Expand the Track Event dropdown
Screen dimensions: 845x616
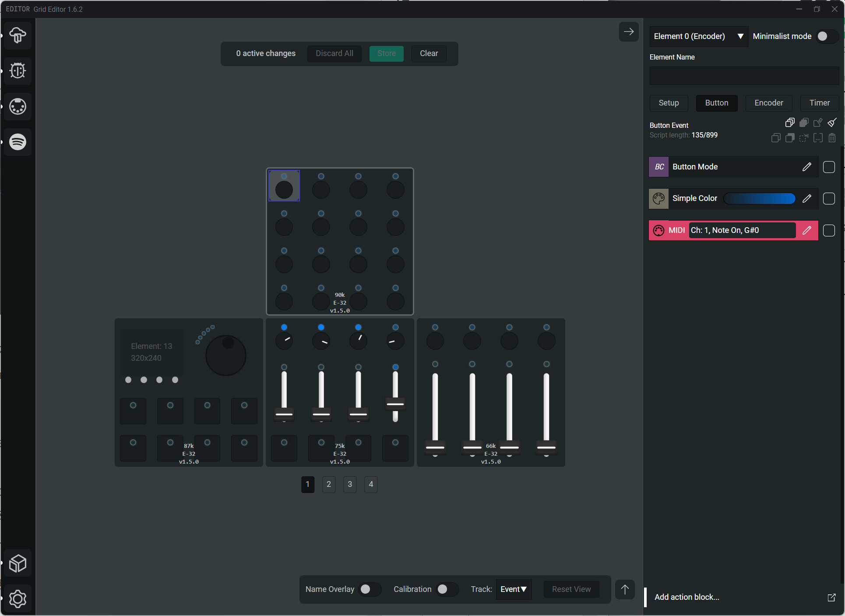[514, 589]
